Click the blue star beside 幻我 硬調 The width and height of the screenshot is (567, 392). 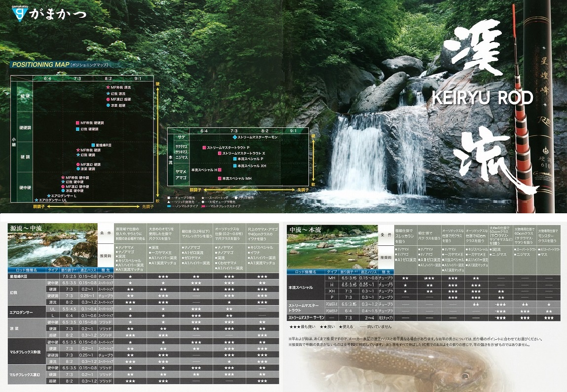pos(78,155)
